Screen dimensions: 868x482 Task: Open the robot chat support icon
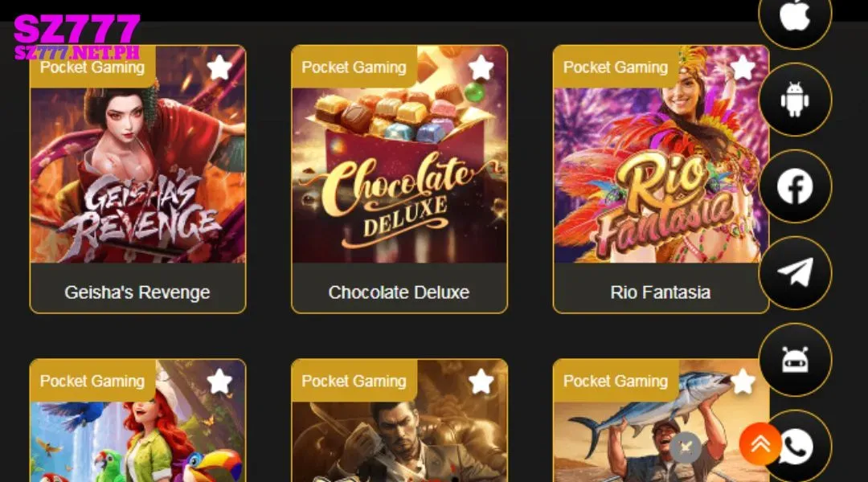pos(795,360)
